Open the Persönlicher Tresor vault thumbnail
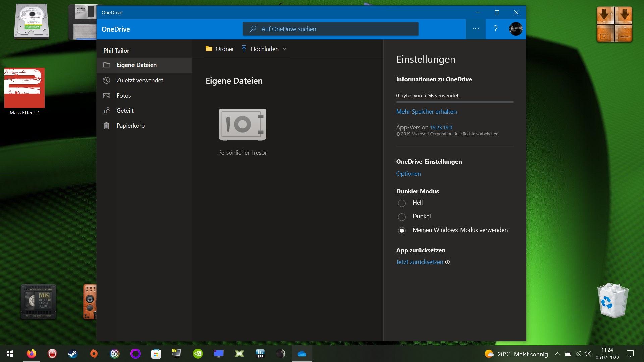644x362 pixels. (x=243, y=125)
